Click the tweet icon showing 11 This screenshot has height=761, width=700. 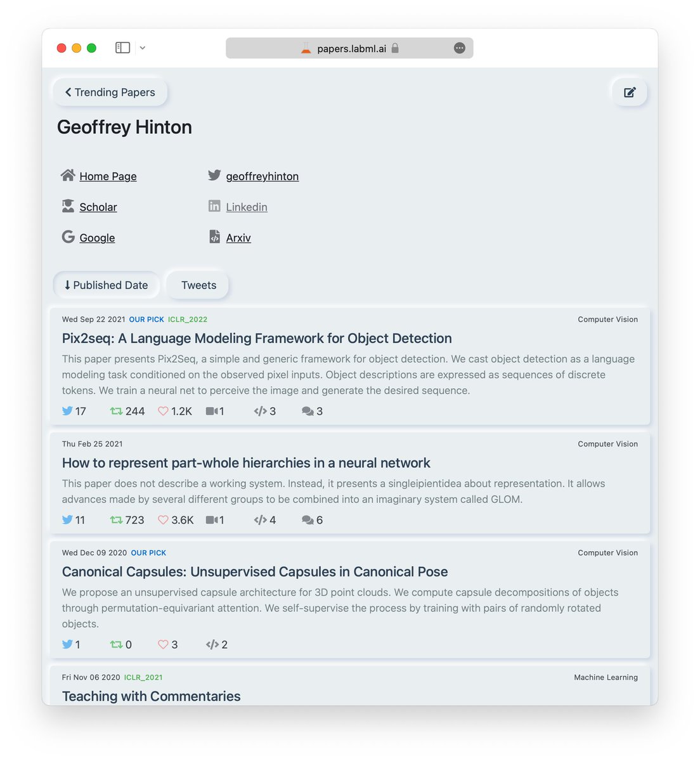point(67,520)
